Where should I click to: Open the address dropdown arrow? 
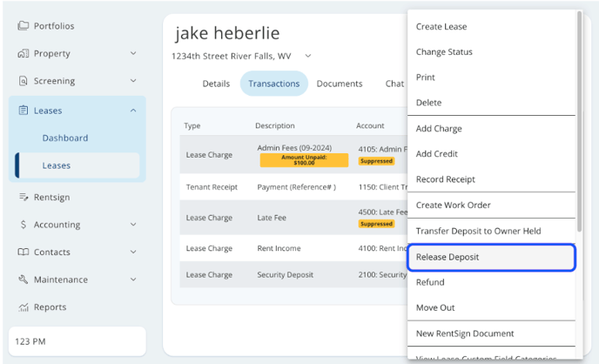pyautogui.click(x=308, y=57)
